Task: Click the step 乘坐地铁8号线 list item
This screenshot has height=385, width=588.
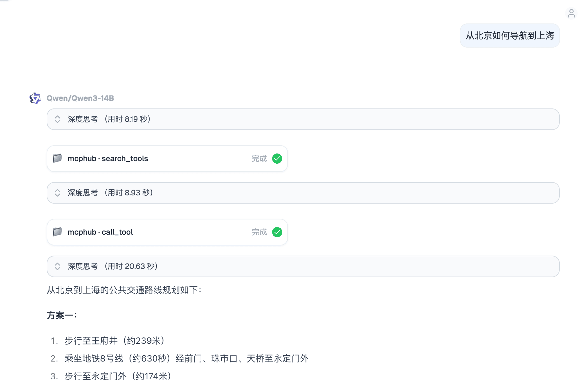Action: click(186, 359)
